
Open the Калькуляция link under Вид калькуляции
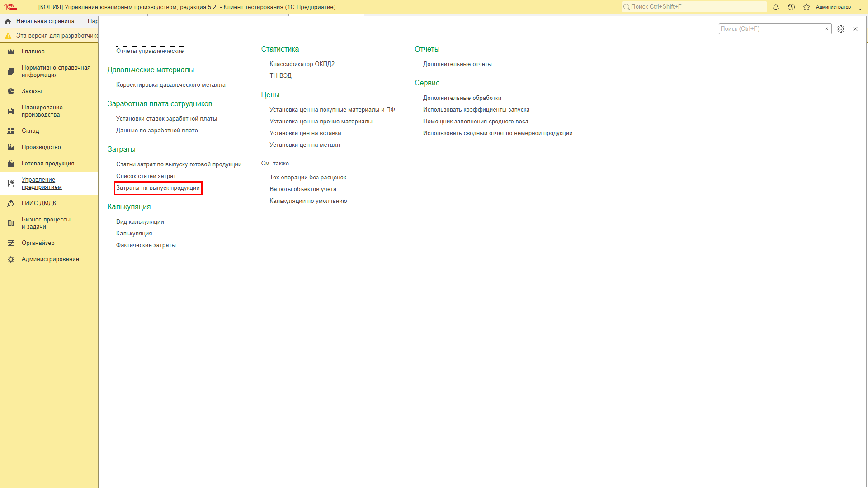pos(134,234)
